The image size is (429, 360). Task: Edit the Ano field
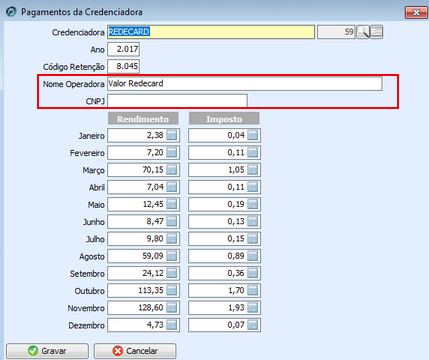(x=123, y=49)
